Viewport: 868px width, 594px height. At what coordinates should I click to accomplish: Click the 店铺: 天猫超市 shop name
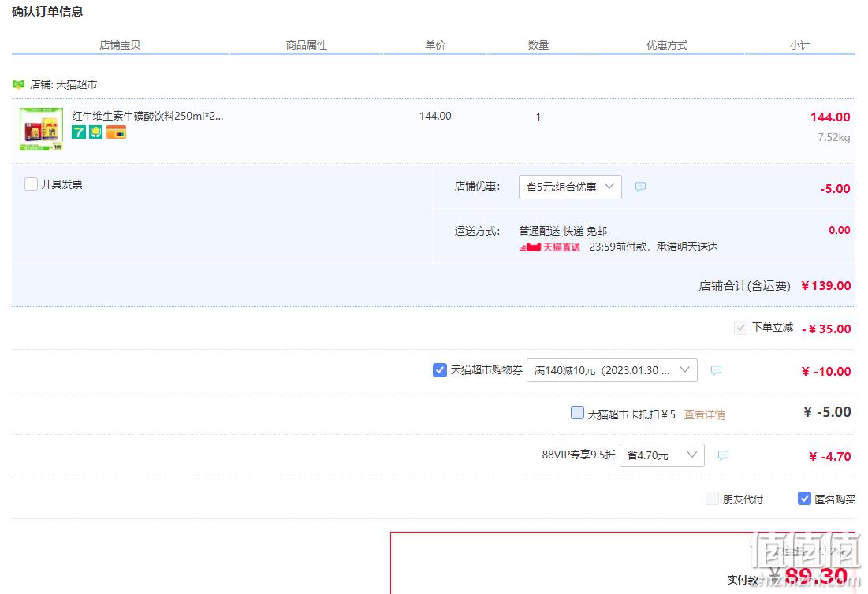pos(64,84)
